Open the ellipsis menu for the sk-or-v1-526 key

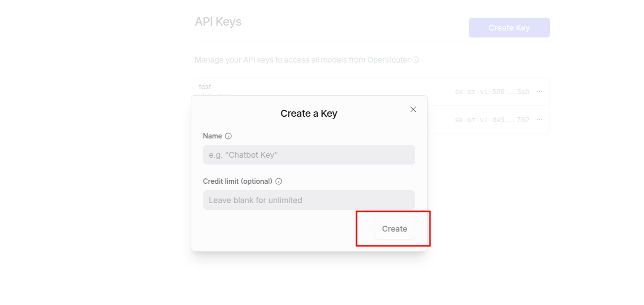click(x=539, y=92)
